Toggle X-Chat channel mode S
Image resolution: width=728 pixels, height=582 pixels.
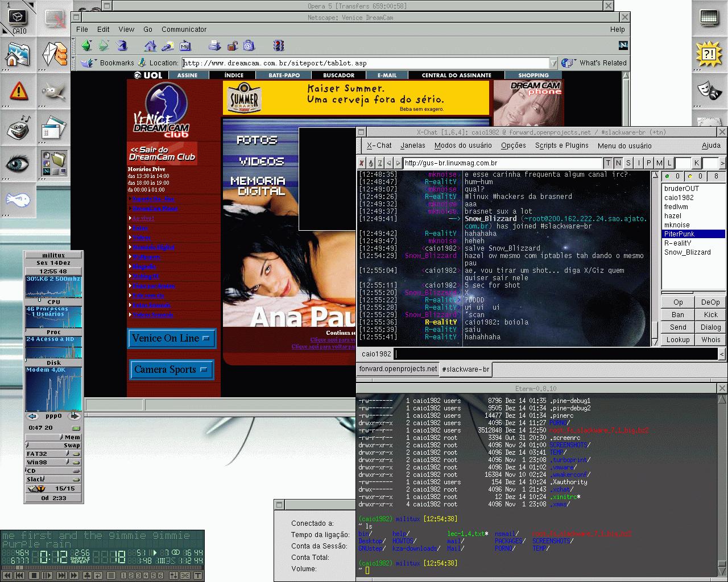point(628,163)
